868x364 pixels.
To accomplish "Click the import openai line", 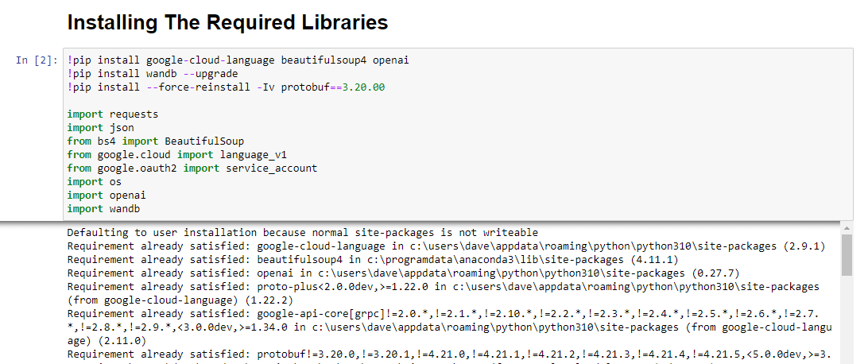I will [x=107, y=196].
